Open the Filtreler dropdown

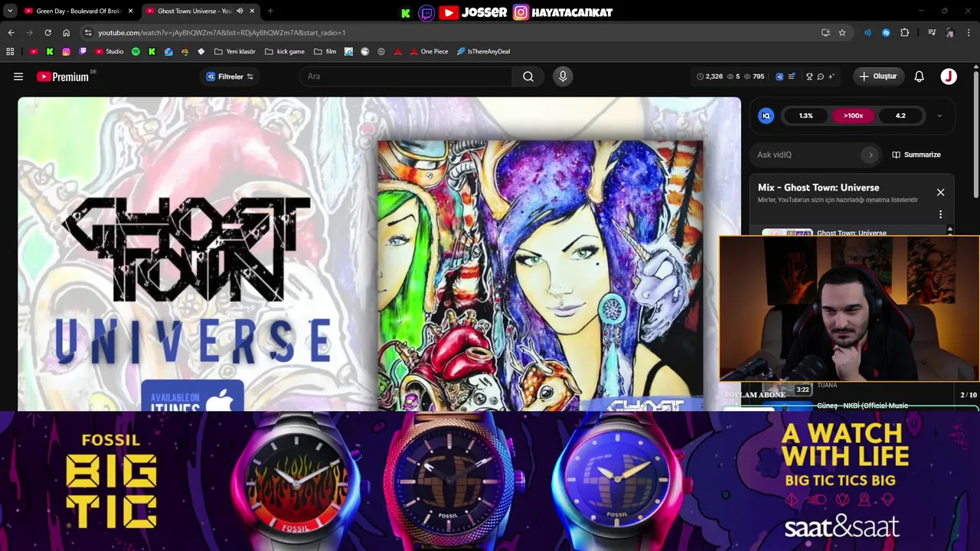(x=230, y=77)
